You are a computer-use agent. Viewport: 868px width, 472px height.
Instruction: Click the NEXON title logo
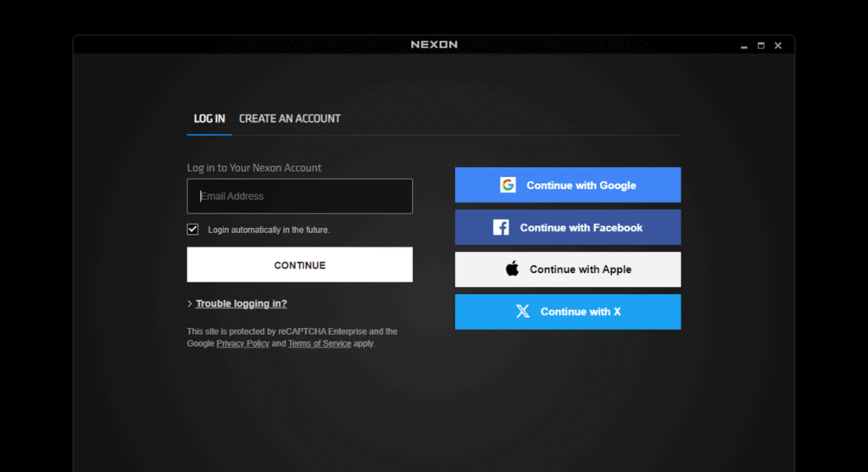click(x=434, y=45)
